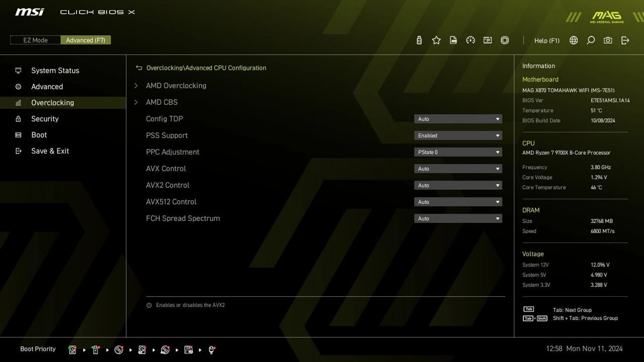Open Config TDP dropdown

pos(458,119)
